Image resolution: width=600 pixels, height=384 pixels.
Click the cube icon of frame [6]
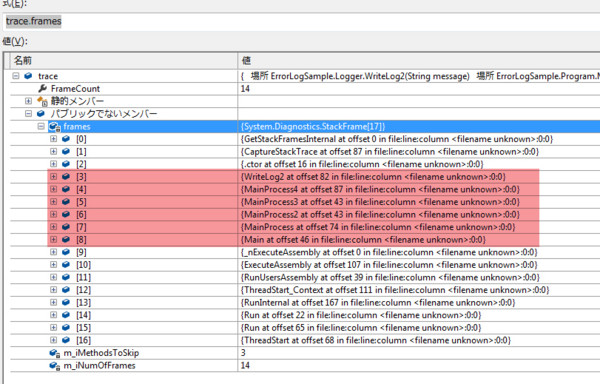pos(66,214)
